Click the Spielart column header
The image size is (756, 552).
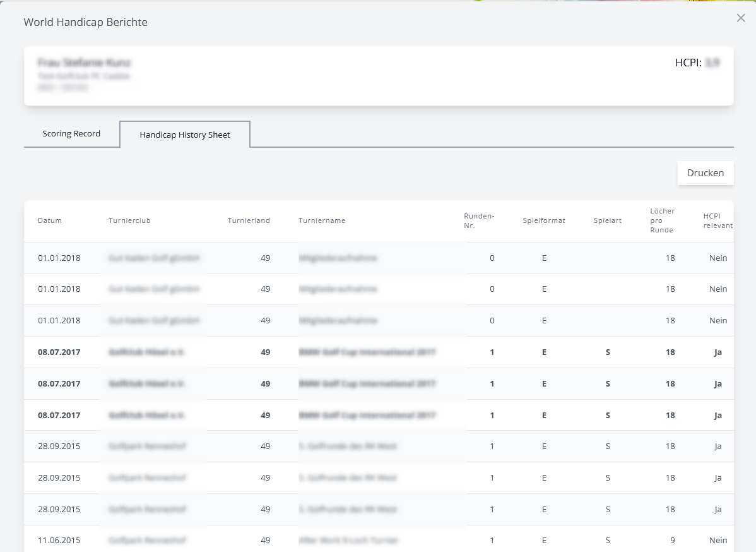pos(607,220)
